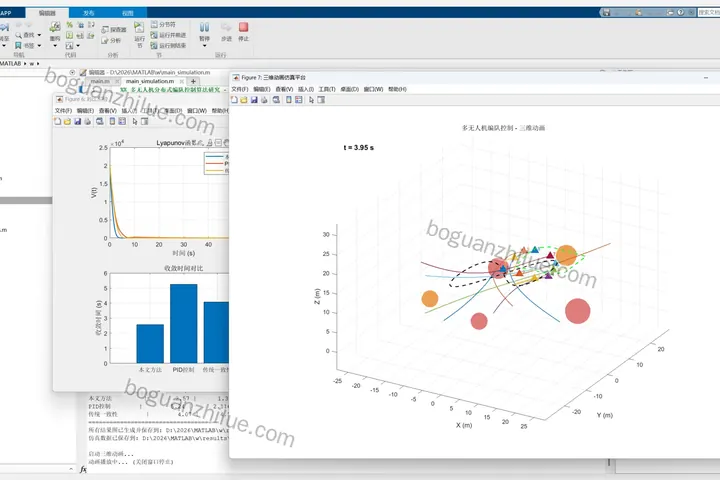Click Print icon in Figure 7 toolbar

coord(264,100)
